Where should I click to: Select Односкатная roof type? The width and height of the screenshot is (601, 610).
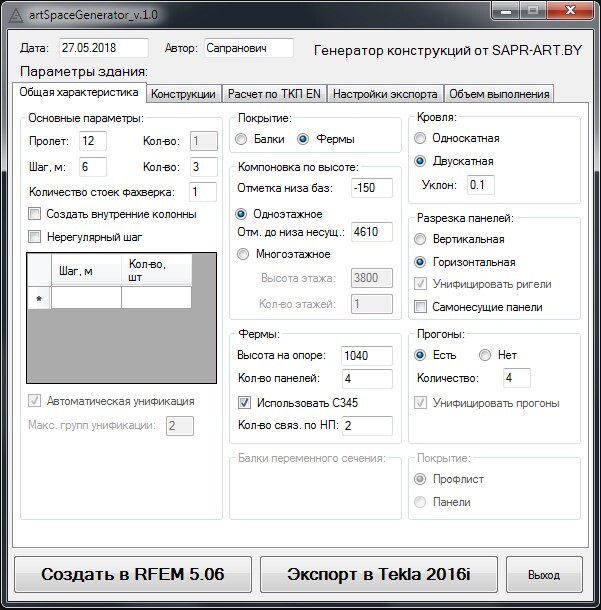(420, 139)
